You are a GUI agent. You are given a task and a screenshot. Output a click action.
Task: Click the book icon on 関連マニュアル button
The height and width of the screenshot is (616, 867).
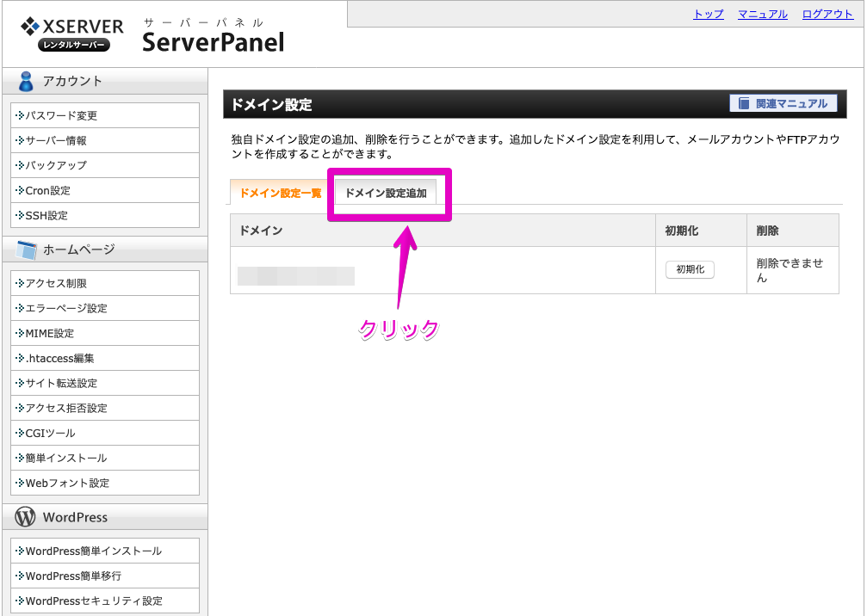click(746, 103)
